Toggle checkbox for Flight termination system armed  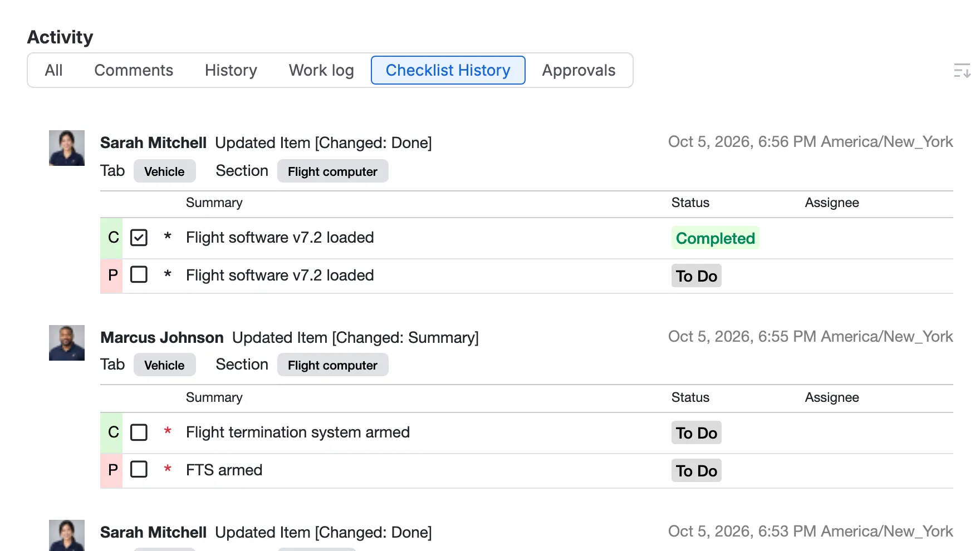click(139, 432)
